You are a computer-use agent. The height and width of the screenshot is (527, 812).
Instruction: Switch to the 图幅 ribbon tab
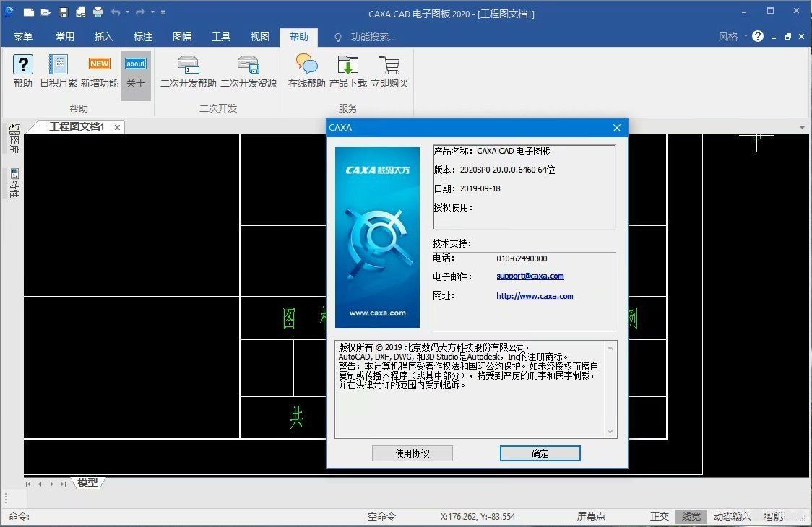[x=182, y=37]
